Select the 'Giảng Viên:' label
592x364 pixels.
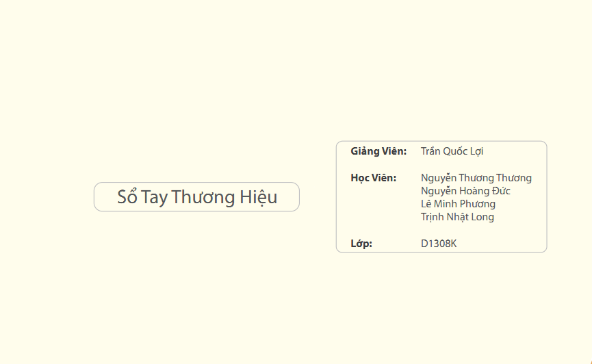click(378, 151)
